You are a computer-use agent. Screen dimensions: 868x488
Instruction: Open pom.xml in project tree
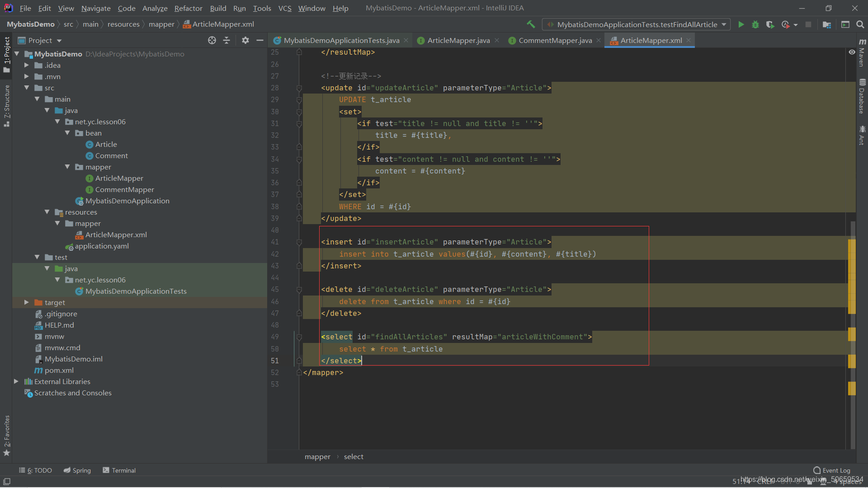[54, 370]
